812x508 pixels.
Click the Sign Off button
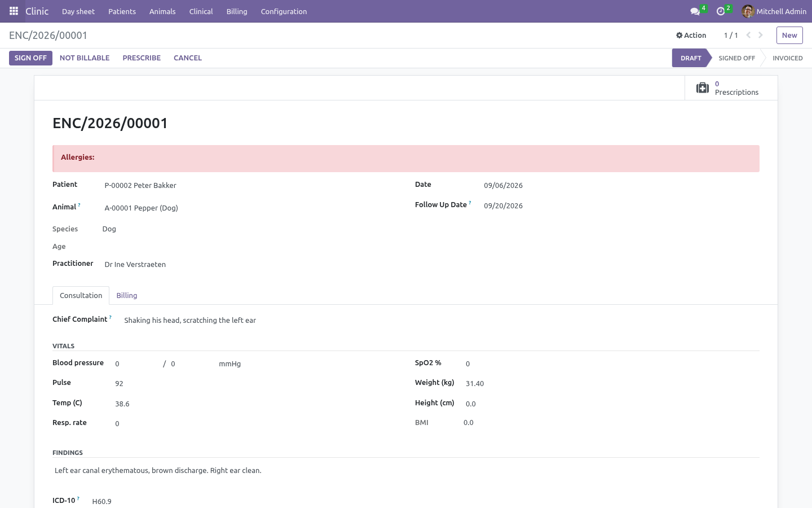(30, 58)
